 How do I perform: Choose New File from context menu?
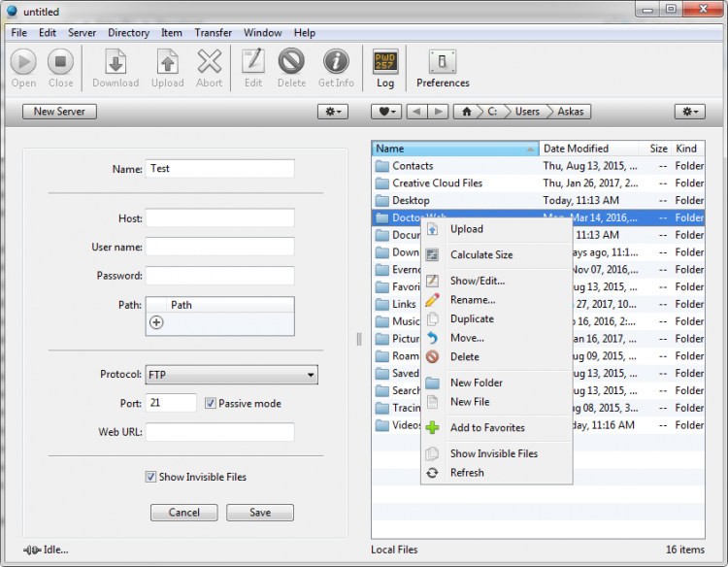[497, 402]
